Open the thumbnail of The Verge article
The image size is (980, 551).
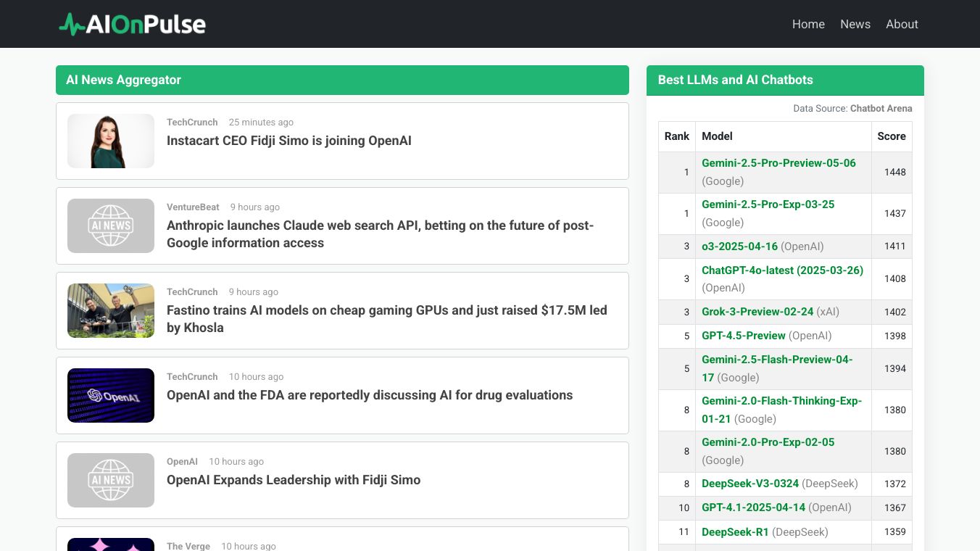[x=111, y=544]
